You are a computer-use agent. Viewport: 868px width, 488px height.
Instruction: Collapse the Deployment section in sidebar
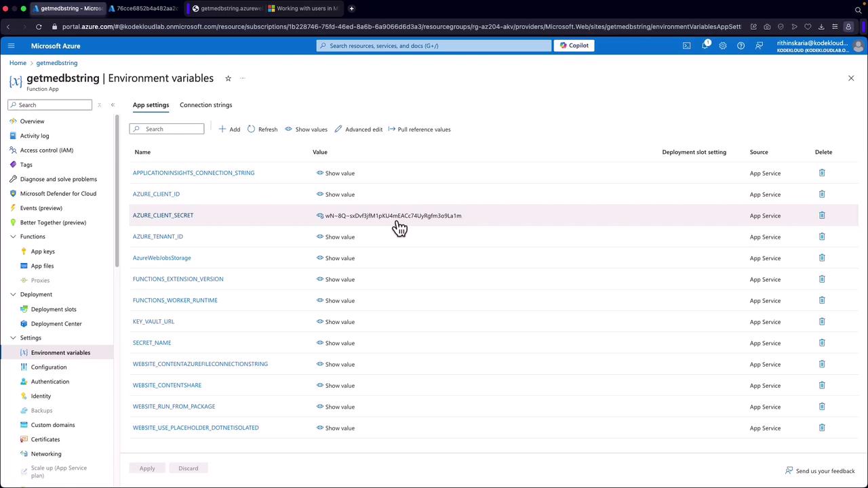tap(13, 295)
